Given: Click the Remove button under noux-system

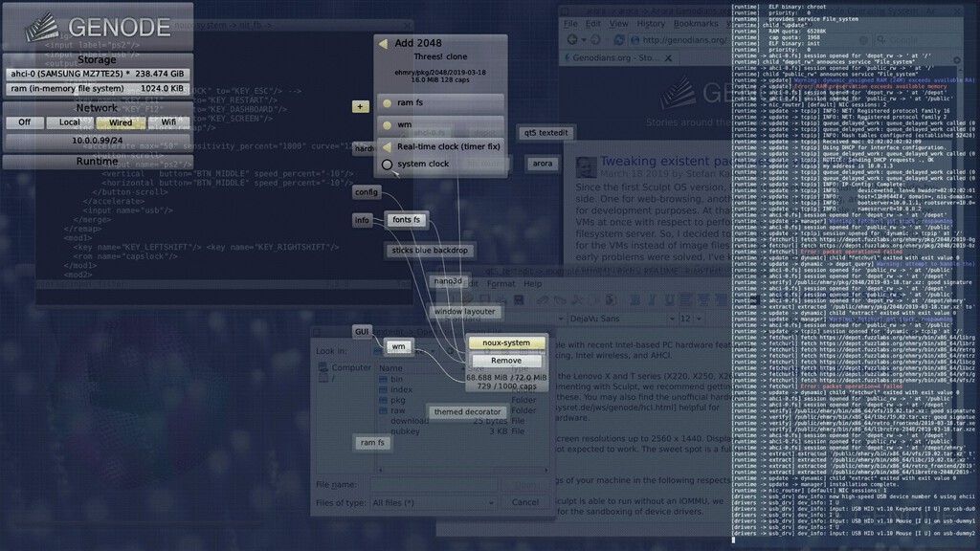Looking at the screenshot, I should pos(506,361).
